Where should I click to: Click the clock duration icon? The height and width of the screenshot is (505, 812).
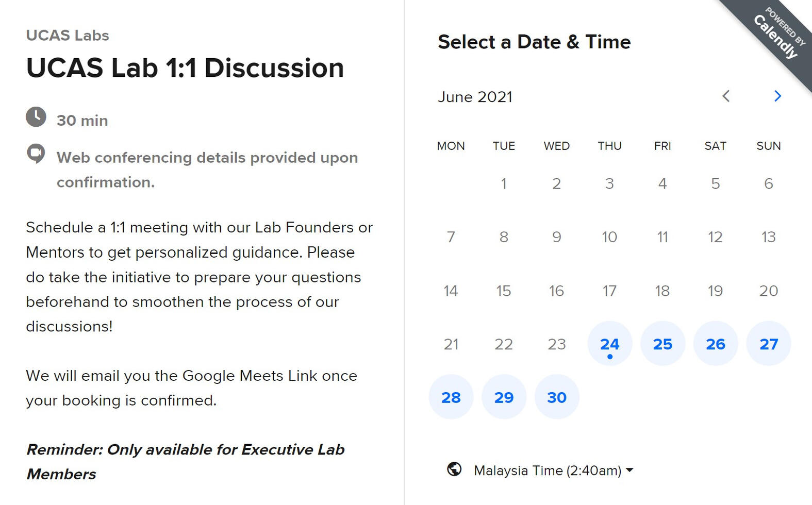(x=36, y=117)
